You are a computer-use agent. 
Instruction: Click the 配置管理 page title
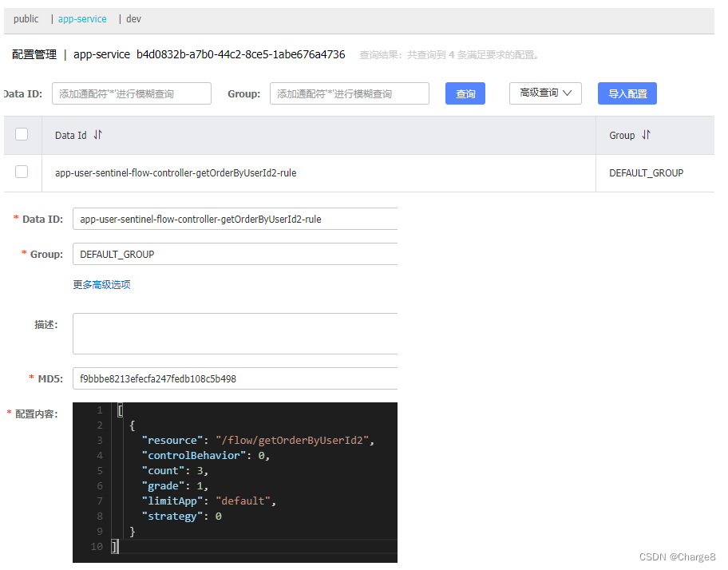point(34,55)
